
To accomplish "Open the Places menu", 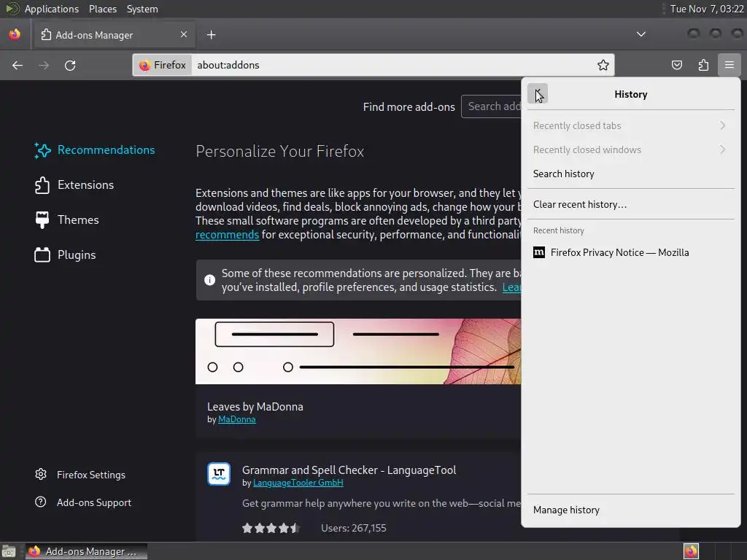I will pyautogui.click(x=103, y=9).
